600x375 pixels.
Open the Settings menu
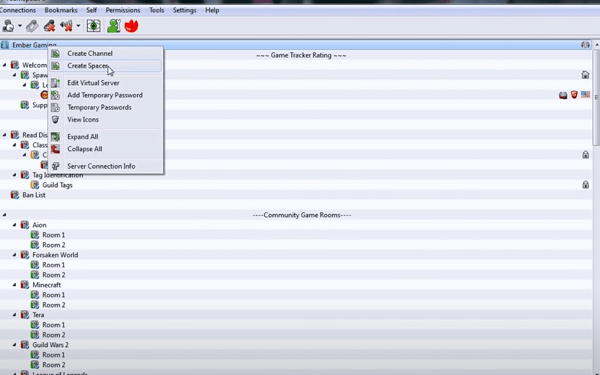[184, 10]
